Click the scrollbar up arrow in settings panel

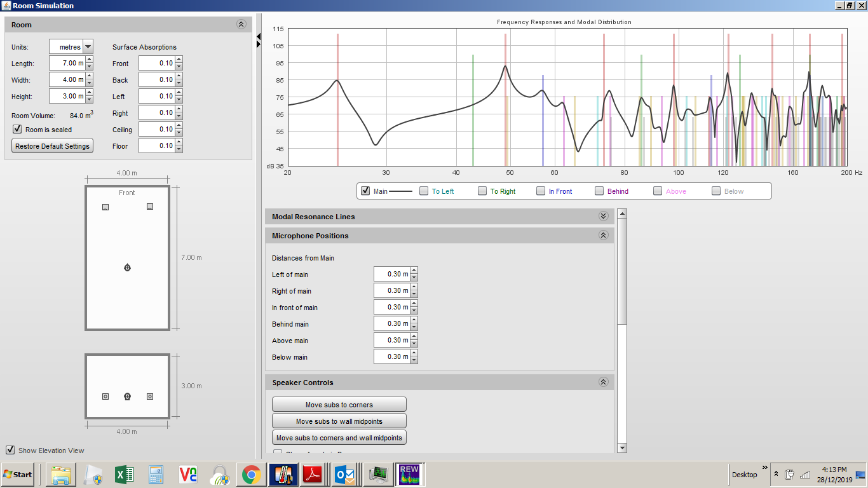[x=622, y=213]
